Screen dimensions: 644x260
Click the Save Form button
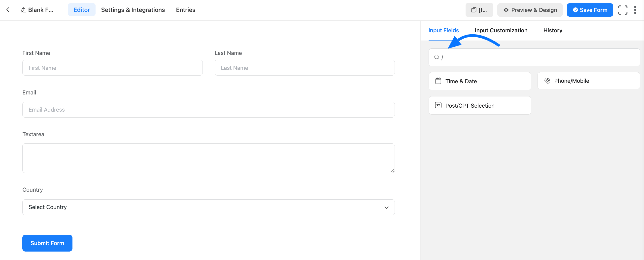tap(590, 10)
